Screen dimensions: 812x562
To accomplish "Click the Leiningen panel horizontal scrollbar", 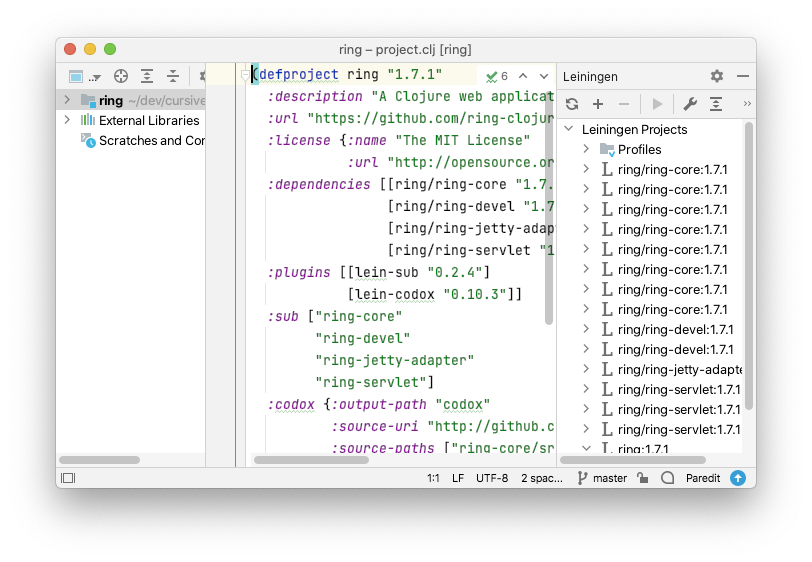I will pos(633,460).
